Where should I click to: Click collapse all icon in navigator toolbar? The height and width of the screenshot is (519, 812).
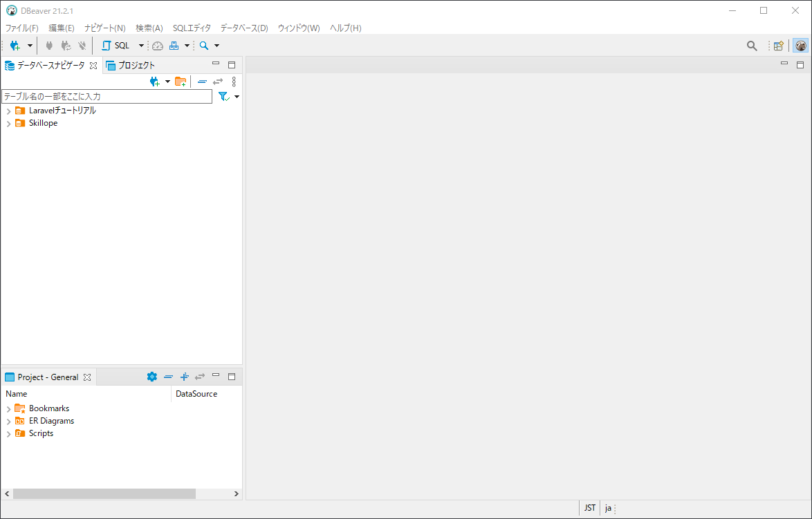[x=203, y=82]
